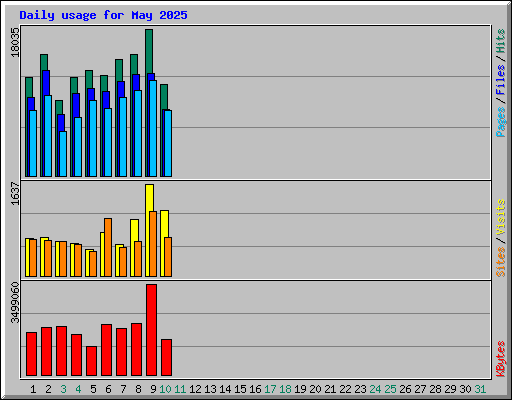Screen dimensions: 512x400
Task: Click the red KBytes bar for day 5
Action: [91, 361]
